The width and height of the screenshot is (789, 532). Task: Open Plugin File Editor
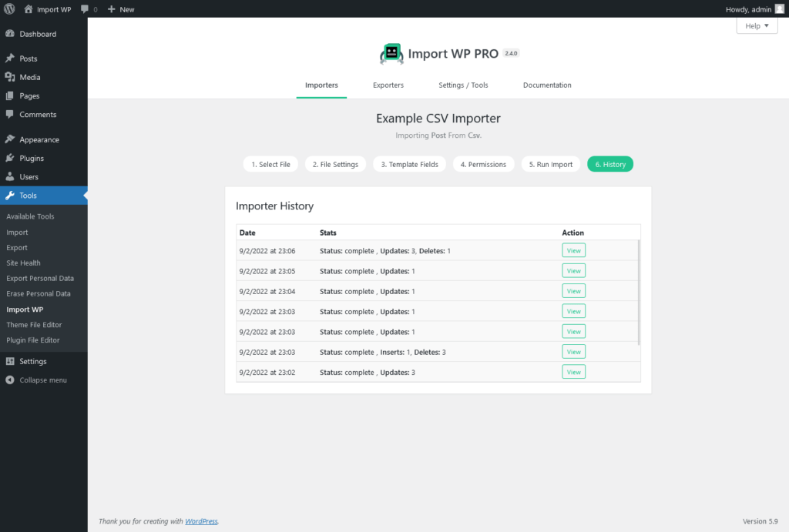(32, 340)
